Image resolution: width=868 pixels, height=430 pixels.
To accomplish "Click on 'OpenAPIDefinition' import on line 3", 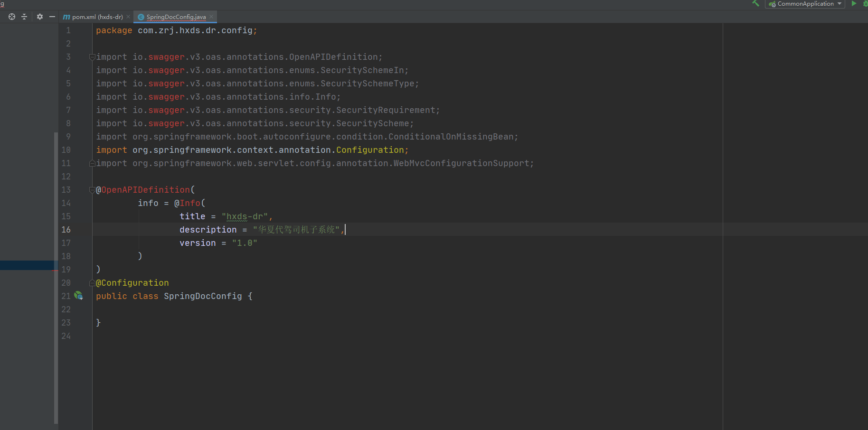I will pyautogui.click(x=333, y=57).
